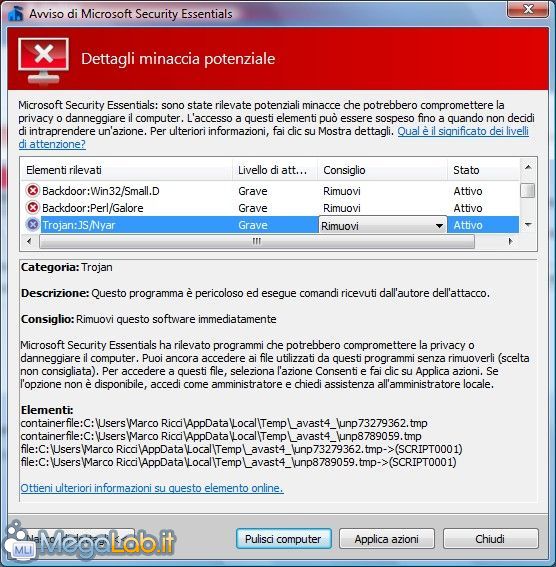Click Grave in the Backdoor:Win32/Small.D row
The height and width of the screenshot is (567, 556).
coord(253,191)
